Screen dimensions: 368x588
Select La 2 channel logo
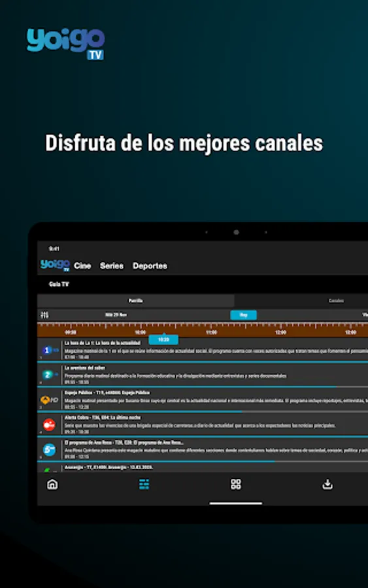coord(50,374)
